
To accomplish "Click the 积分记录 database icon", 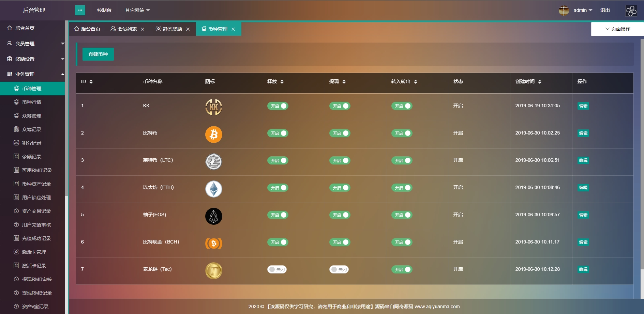I will (x=16, y=143).
